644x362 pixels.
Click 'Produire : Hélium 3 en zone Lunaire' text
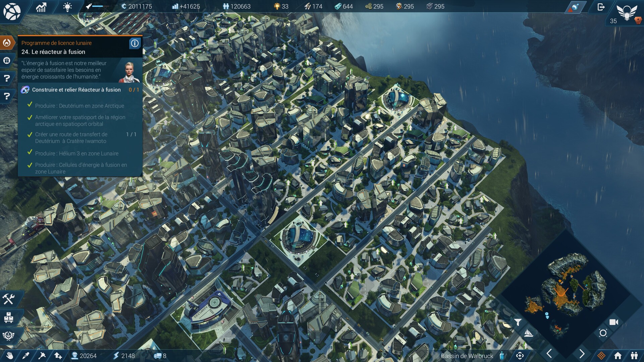tap(77, 154)
